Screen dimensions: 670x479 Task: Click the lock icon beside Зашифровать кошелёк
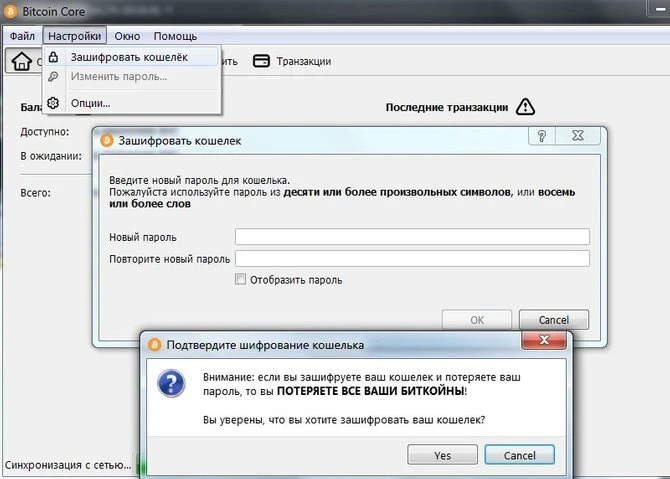(53, 56)
